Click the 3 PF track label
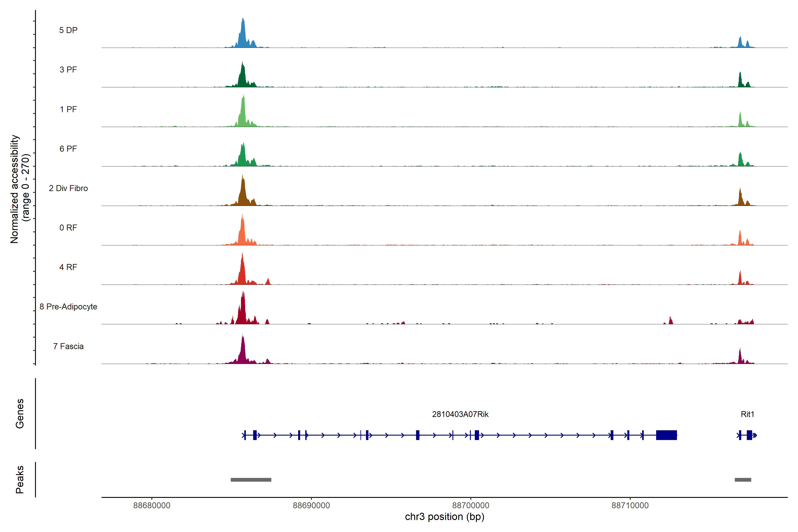Image resolution: width=798 pixels, height=532 pixels. pyautogui.click(x=68, y=70)
